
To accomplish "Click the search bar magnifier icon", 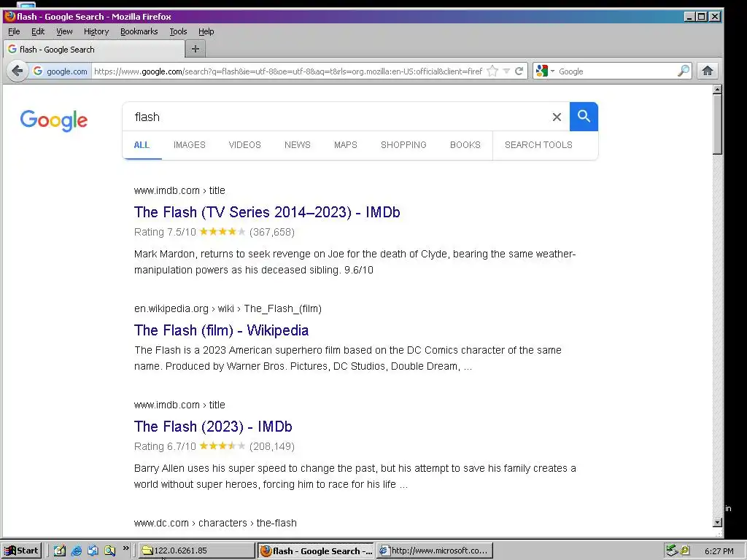I will (x=683, y=71).
